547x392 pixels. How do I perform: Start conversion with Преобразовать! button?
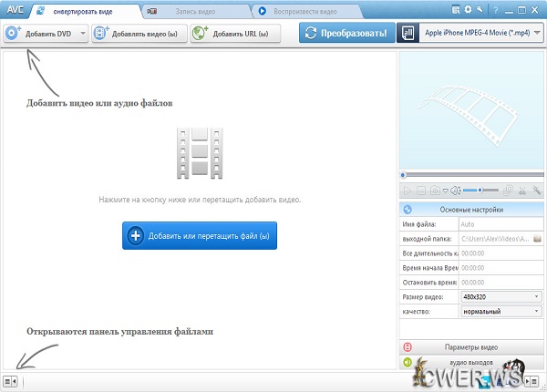346,33
